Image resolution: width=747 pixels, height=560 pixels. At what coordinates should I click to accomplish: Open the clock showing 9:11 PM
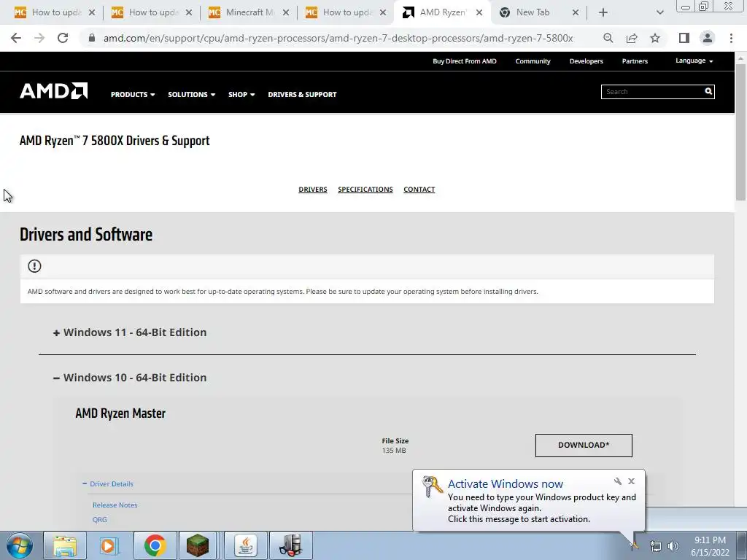coord(710,546)
